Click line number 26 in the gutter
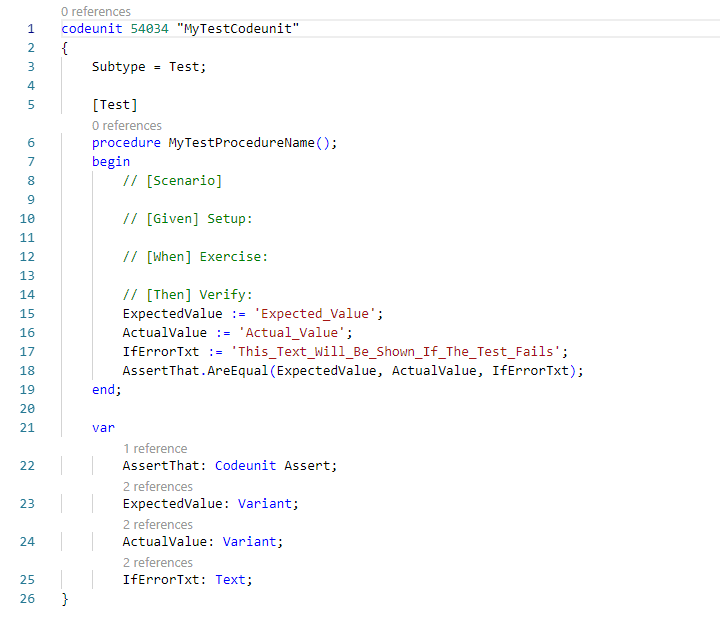Viewport: 720px width, 632px height. click(x=27, y=598)
